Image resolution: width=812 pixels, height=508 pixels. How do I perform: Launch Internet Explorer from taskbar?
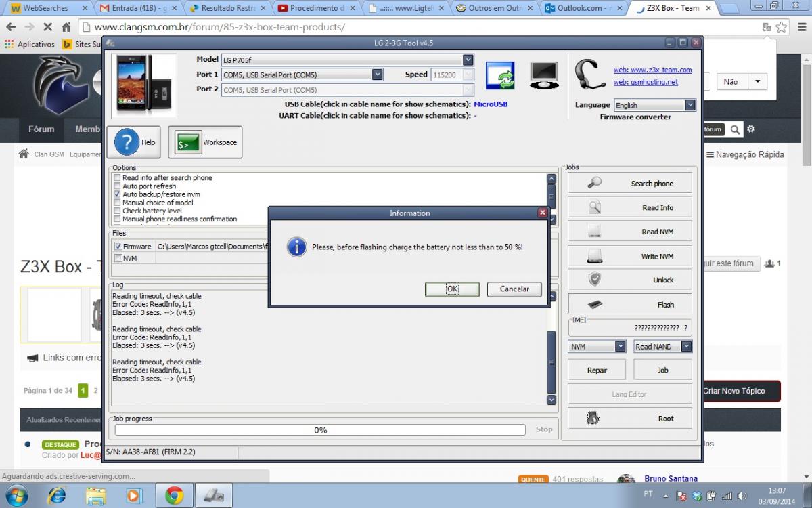coord(57,496)
